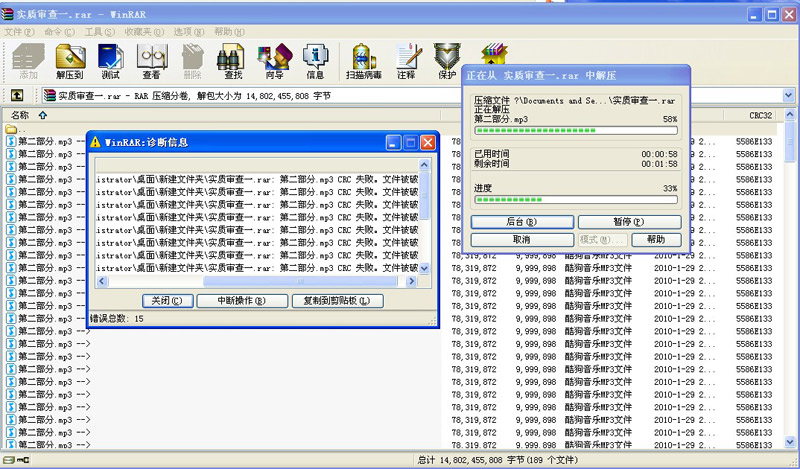Send extraction to 后台(B) background
Screen dimensions: 800x469
(522, 222)
